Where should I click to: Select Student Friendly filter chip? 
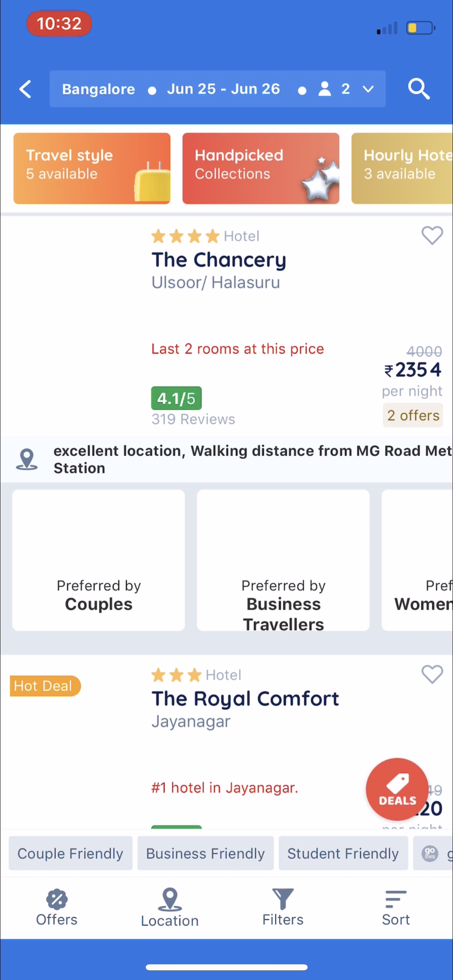point(343,853)
